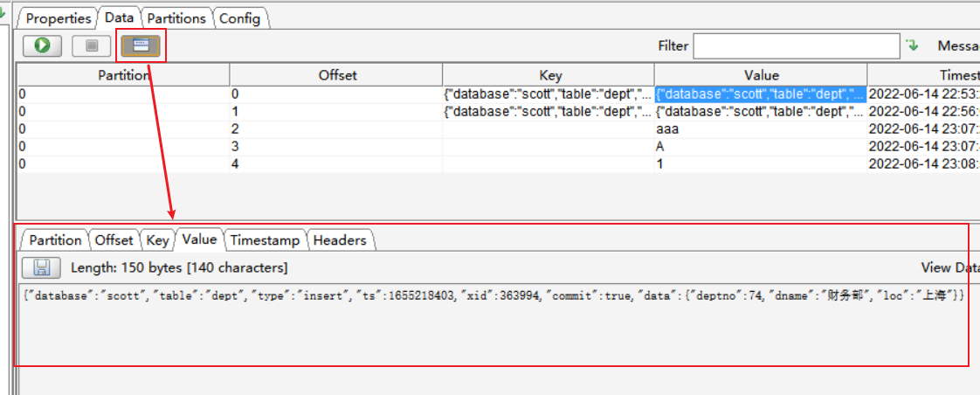Switch to the Properties tab
The width and height of the screenshot is (980, 395).
(x=59, y=17)
